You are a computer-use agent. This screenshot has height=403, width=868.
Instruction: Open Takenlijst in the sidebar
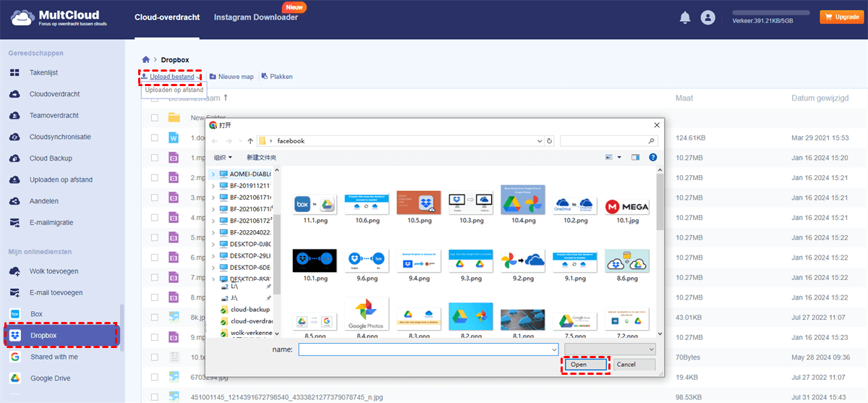tap(43, 73)
